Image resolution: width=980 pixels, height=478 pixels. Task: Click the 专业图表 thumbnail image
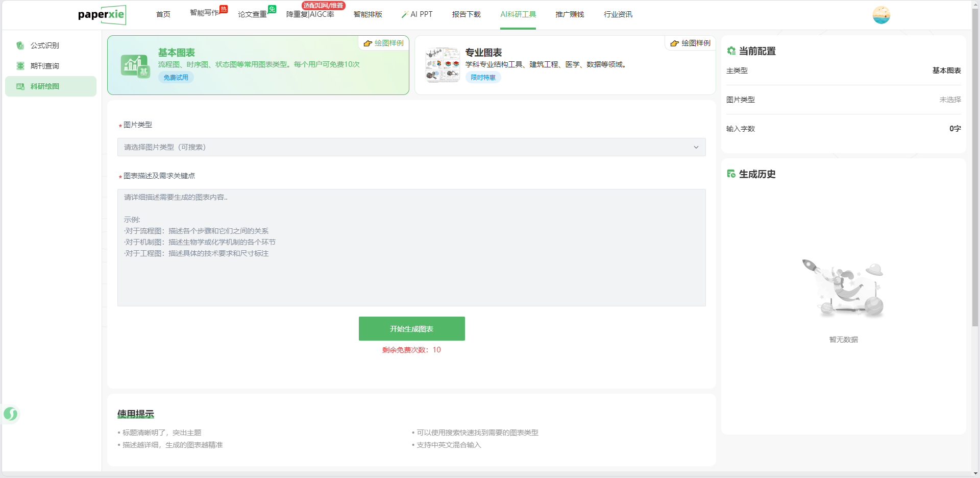443,65
